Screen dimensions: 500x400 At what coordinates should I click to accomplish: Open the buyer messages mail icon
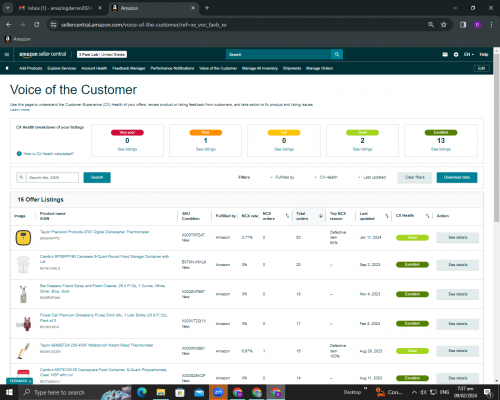445,54
